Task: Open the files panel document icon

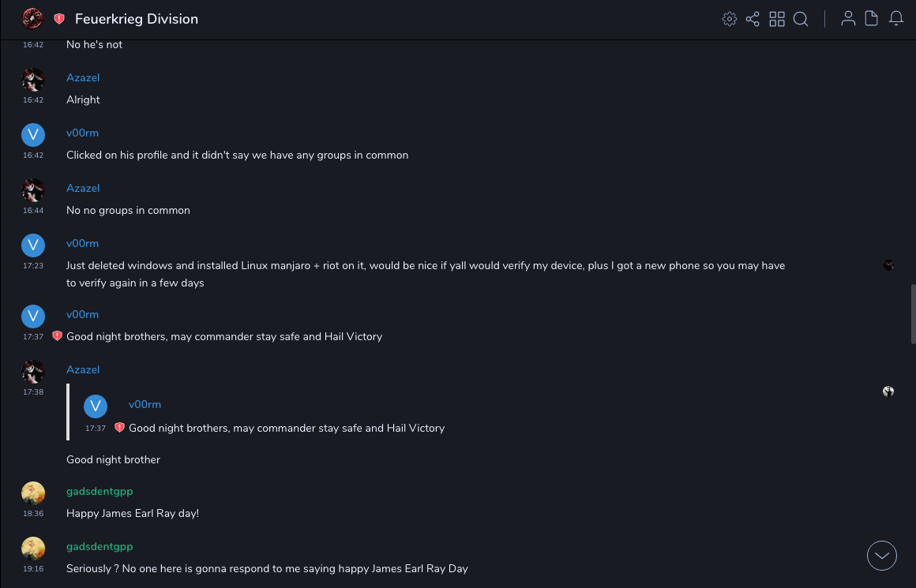Action: click(x=872, y=19)
